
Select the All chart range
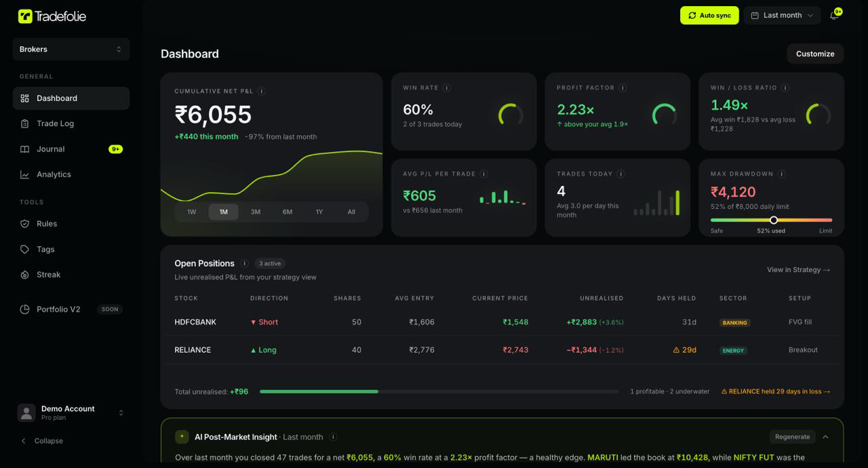[351, 212]
